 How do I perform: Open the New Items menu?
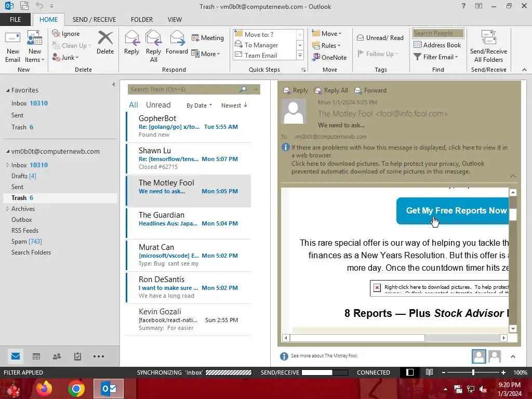[35, 47]
